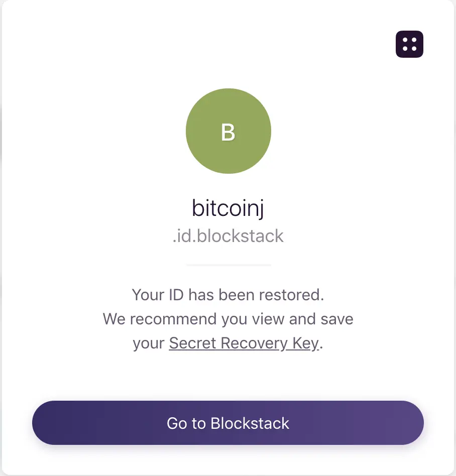The height and width of the screenshot is (476, 456).
Task: Select the bitcoinj username text
Action: pos(229,208)
